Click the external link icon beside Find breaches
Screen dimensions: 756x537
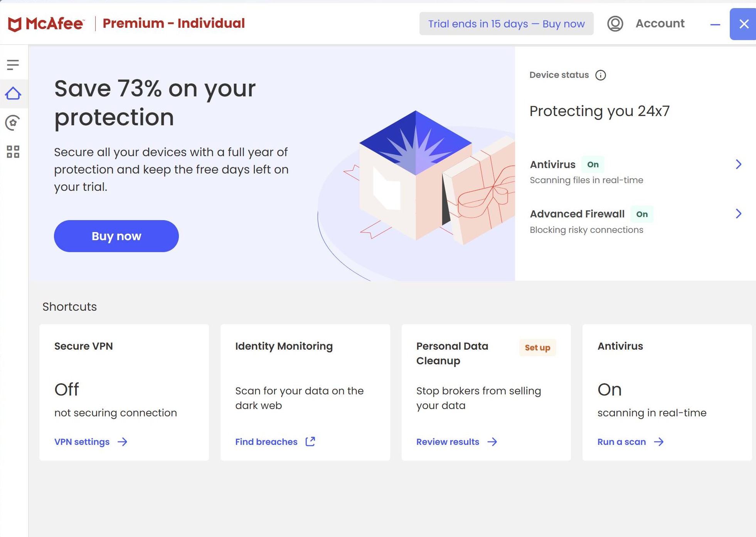point(310,441)
